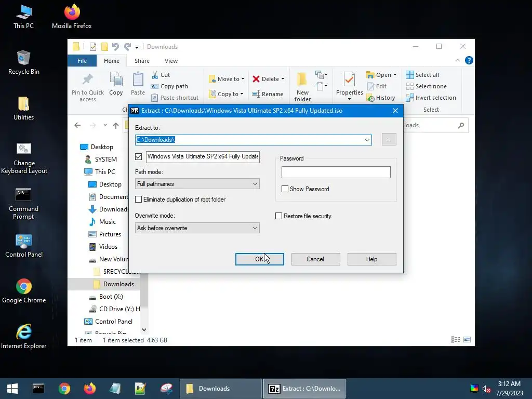Open Control Panel desktop icon

(24, 246)
